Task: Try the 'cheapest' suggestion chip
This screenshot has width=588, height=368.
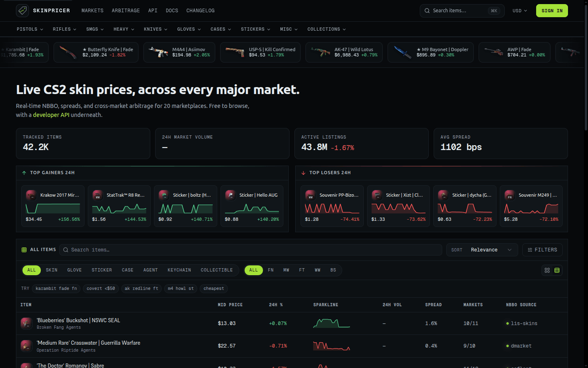Action: [x=214, y=289]
